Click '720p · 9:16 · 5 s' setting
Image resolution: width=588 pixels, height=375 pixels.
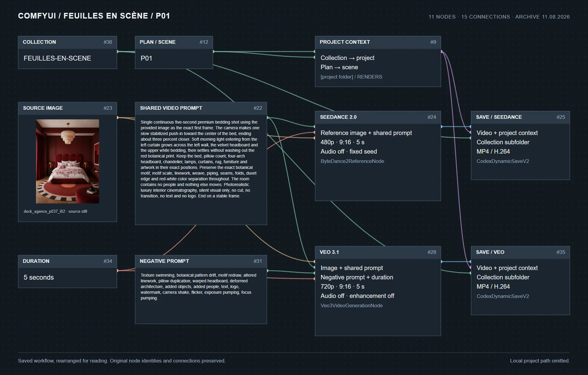click(x=342, y=286)
